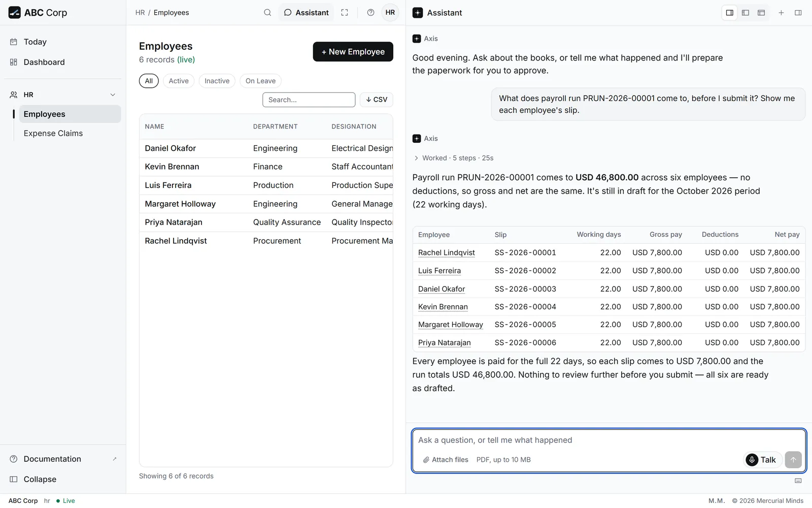Click the keyboard shortcut icon below chat
812x508 pixels.
[x=798, y=481]
